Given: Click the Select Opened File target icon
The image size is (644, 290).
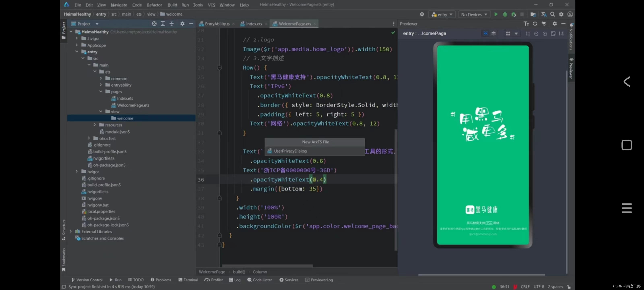Looking at the screenshot, I should point(154,24).
